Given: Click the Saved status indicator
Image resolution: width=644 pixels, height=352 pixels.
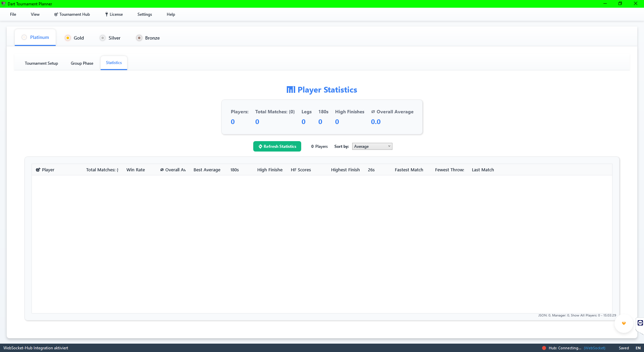Looking at the screenshot, I should point(624,348).
